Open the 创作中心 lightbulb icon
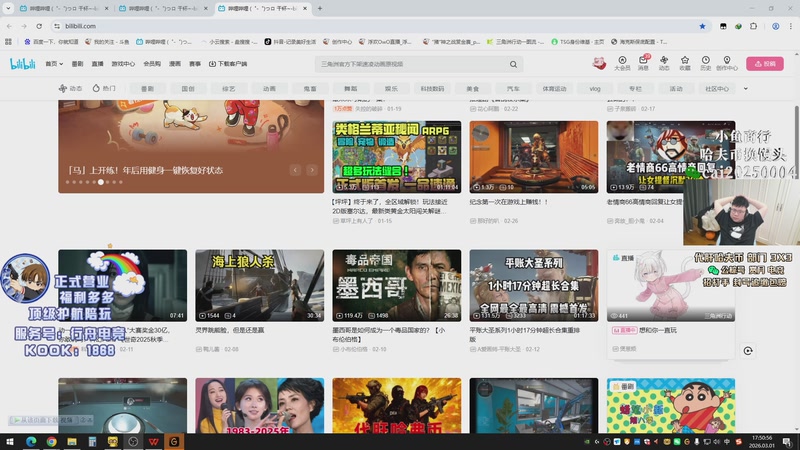 point(727,63)
